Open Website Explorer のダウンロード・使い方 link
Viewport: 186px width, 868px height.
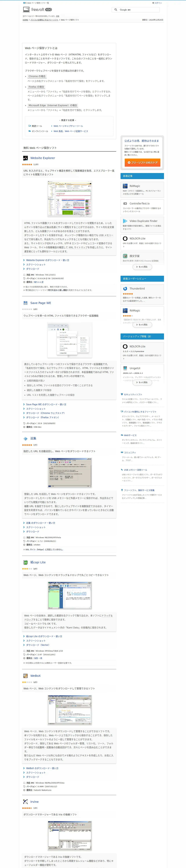pos(48,260)
